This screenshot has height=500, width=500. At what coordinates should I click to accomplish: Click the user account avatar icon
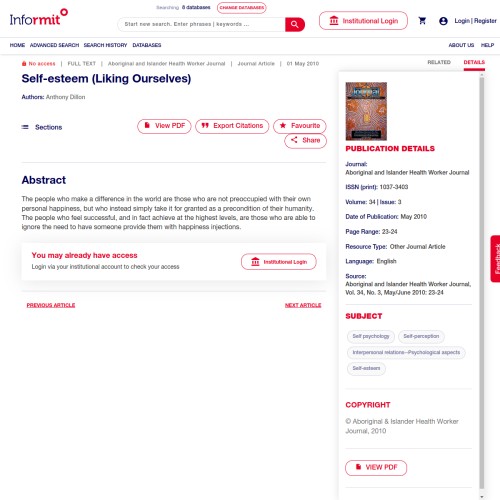coord(443,21)
